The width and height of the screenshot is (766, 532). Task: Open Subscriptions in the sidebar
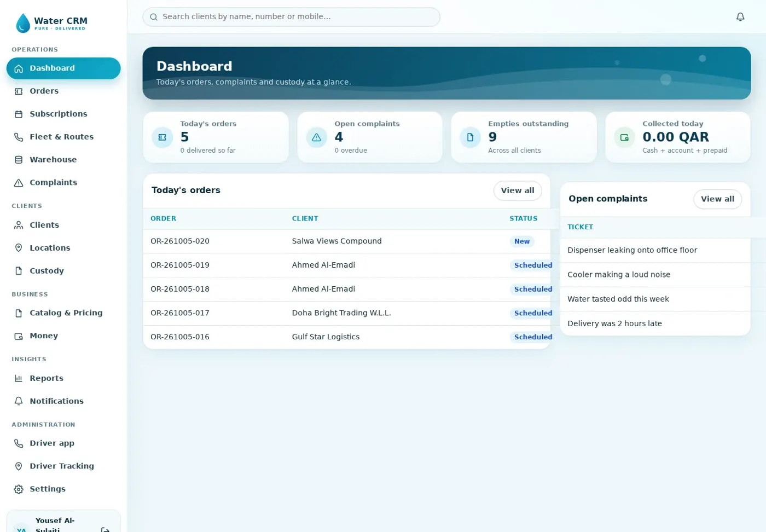[x=63, y=114]
